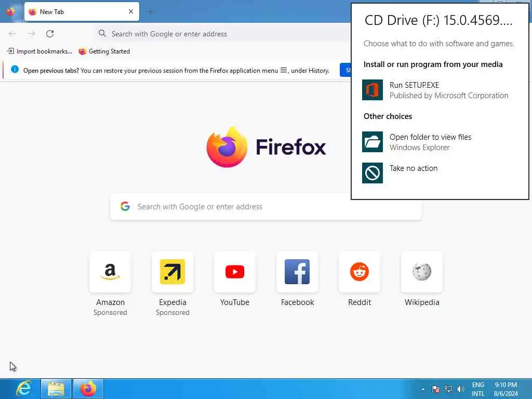Viewport: 532px width, 399px height.
Task: Open Internet Explorer from the taskbar
Action: 24,389
